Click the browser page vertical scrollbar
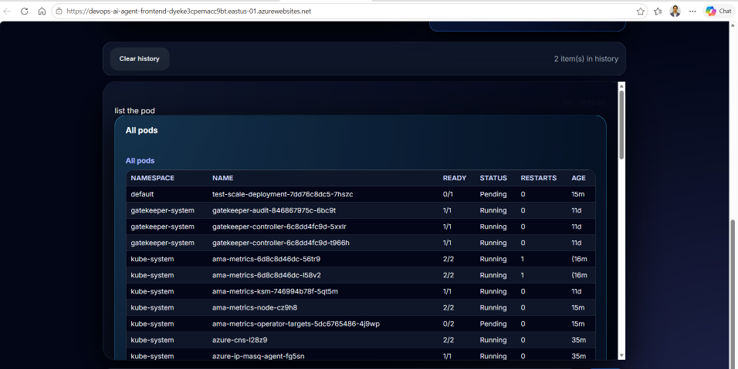The height and width of the screenshot is (369, 738). [733, 293]
